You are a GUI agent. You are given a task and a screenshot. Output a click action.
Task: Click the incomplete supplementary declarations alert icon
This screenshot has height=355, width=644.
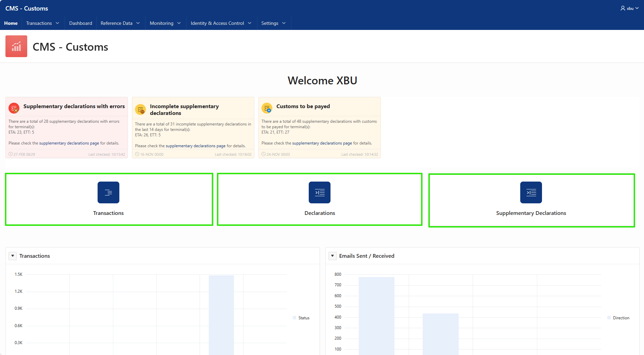[x=140, y=109]
